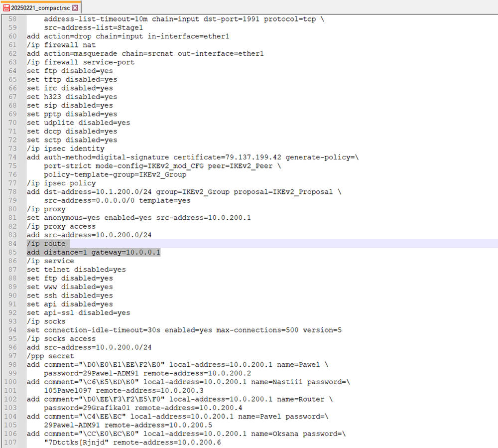The height and width of the screenshot is (448, 498).
Task: Click 'set www disabled=yes' line
Action: (70, 287)
